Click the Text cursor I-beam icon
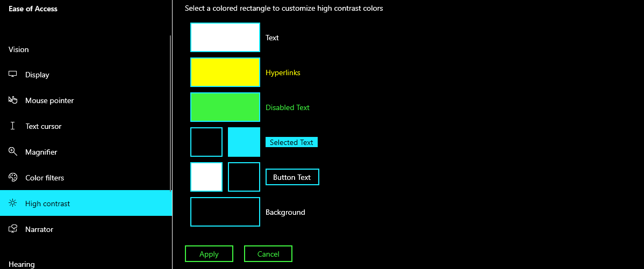 coord(13,126)
